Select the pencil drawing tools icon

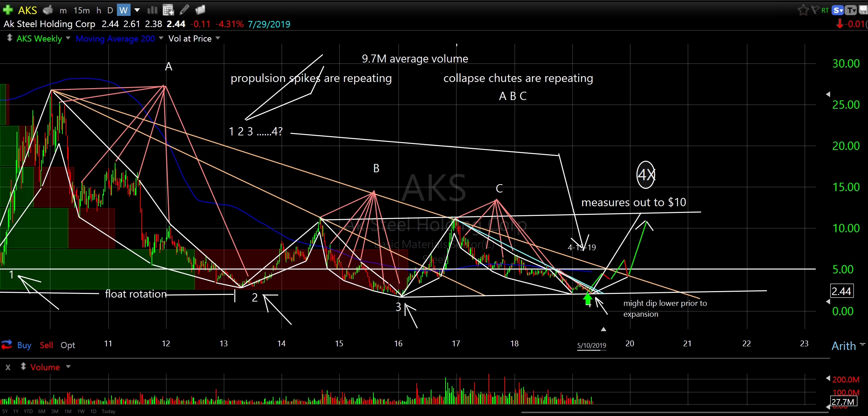(184, 10)
